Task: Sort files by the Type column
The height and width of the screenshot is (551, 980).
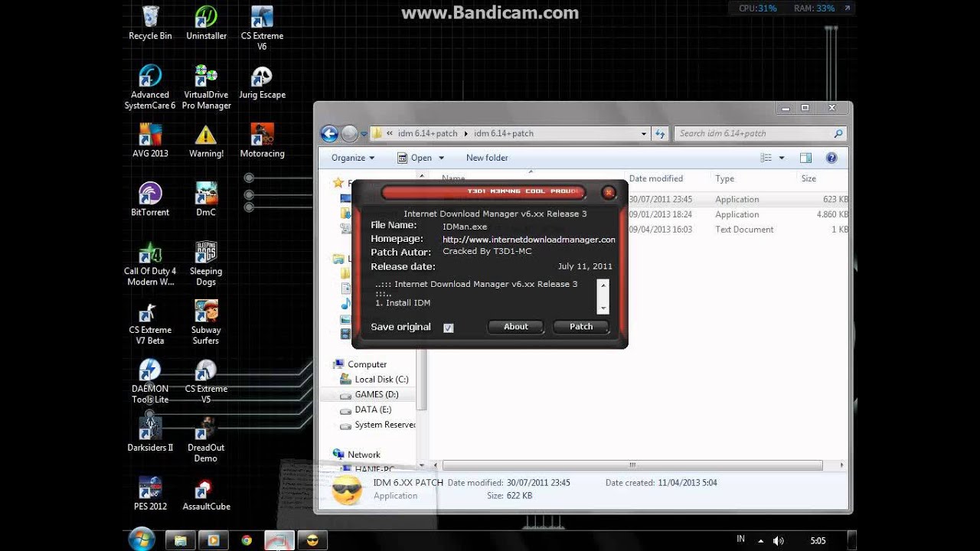Action: click(x=724, y=178)
